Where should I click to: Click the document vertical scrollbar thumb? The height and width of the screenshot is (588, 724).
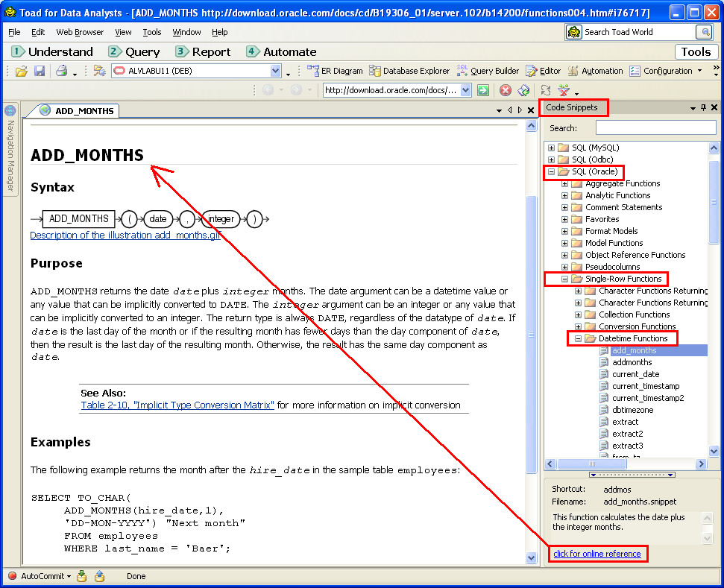pyautogui.click(x=531, y=335)
